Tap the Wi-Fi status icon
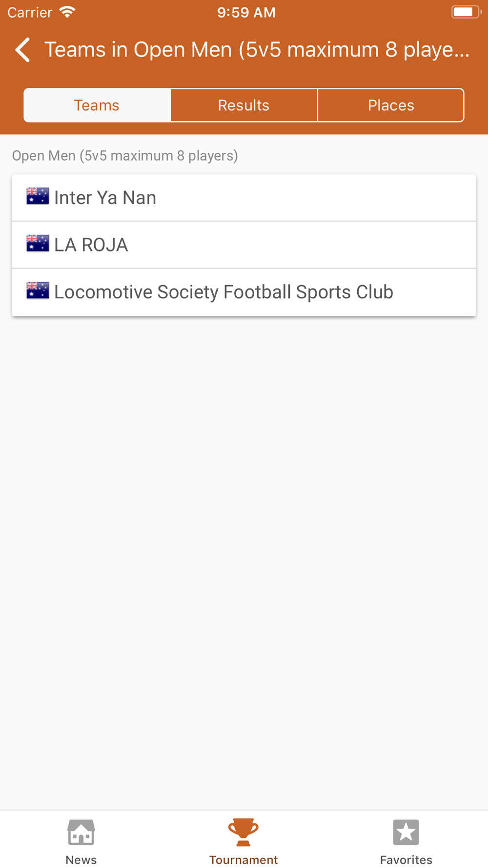 [x=67, y=12]
